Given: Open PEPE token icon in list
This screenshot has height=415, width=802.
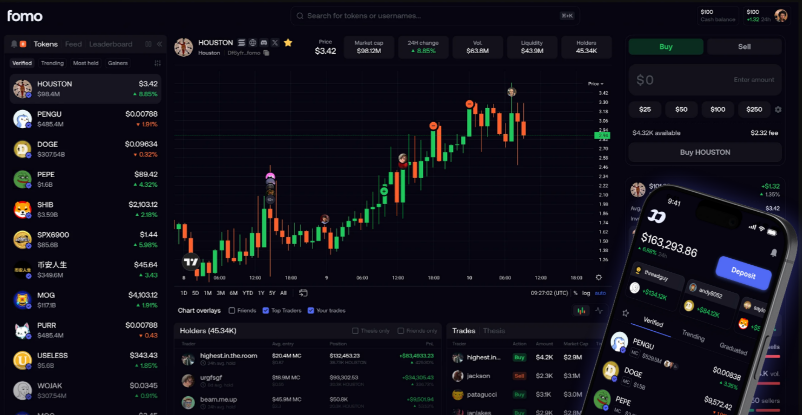Looking at the screenshot, I should pos(23,179).
